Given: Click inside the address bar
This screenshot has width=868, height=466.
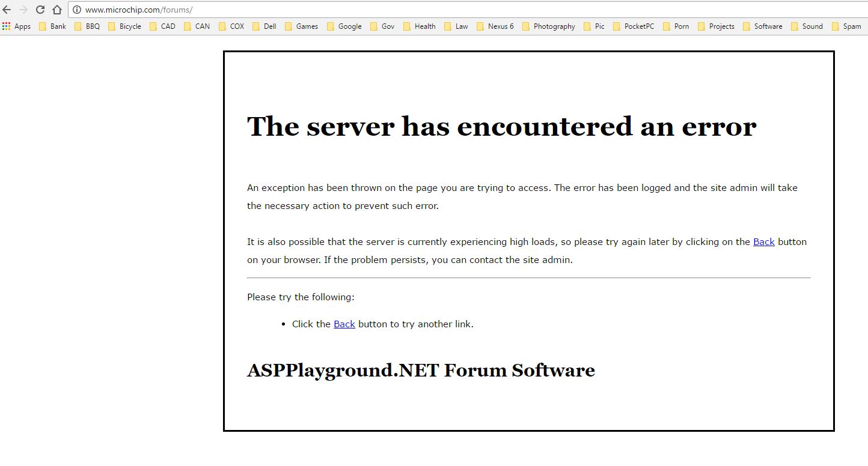Looking at the screenshot, I should pyautogui.click(x=180, y=10).
